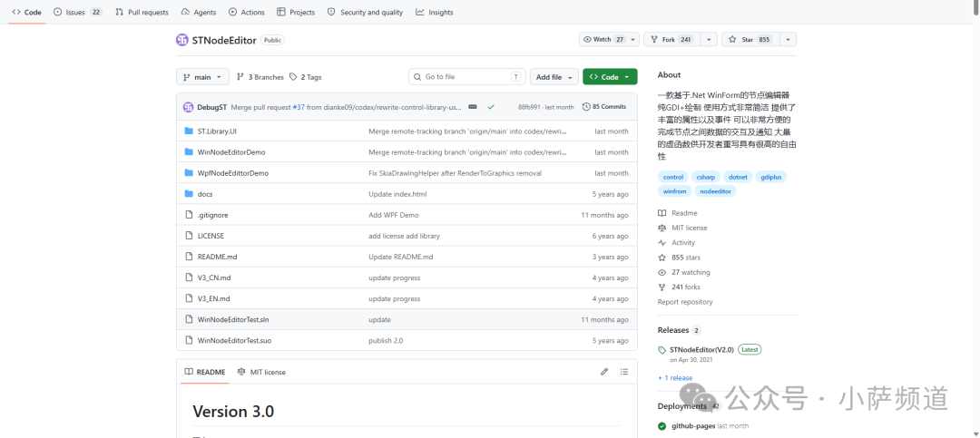Screen dimensions: 980x438
Task: Open the Activity link
Action: click(677, 242)
